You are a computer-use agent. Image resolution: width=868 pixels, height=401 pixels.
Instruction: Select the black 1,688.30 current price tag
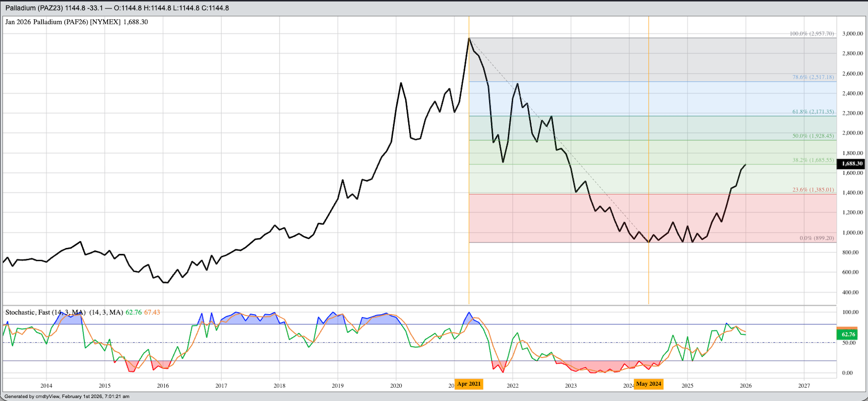pos(851,163)
